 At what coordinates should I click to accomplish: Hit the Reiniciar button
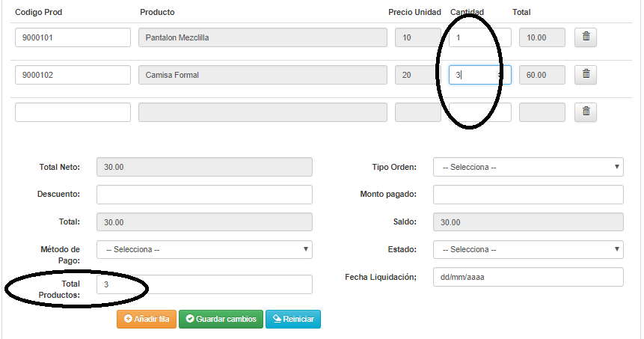click(x=292, y=319)
